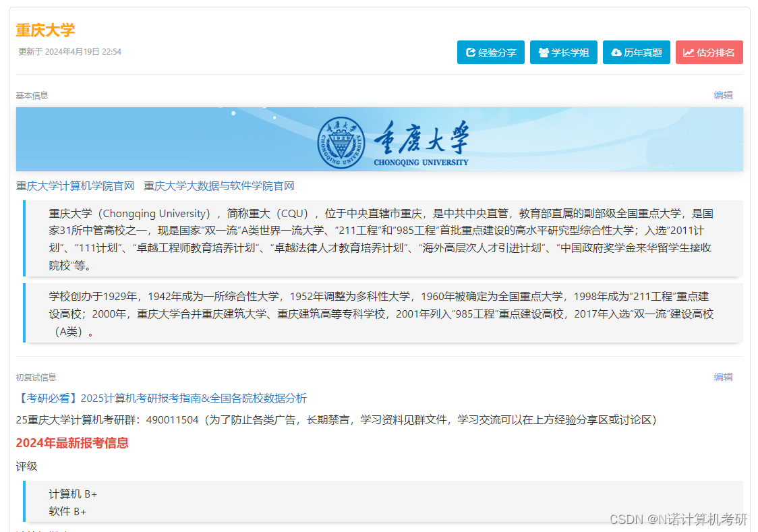Click 编辑 link next to 基本信息
This screenshot has width=758, height=532.
tap(723, 95)
